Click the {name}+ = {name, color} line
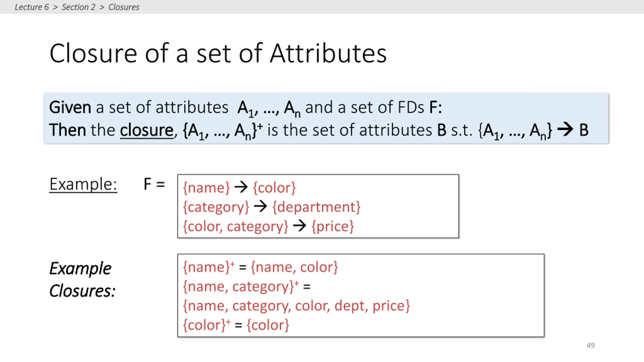The height and width of the screenshot is (362, 644). click(260, 267)
